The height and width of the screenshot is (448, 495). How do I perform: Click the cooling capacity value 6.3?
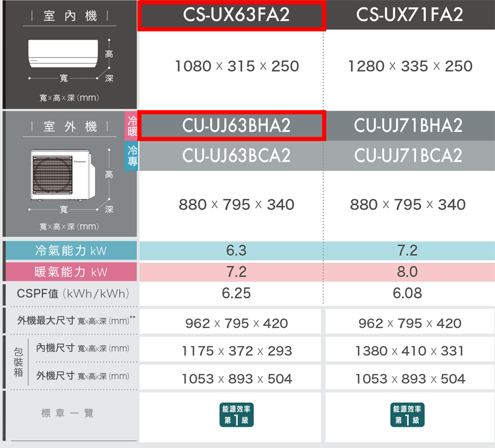236,250
